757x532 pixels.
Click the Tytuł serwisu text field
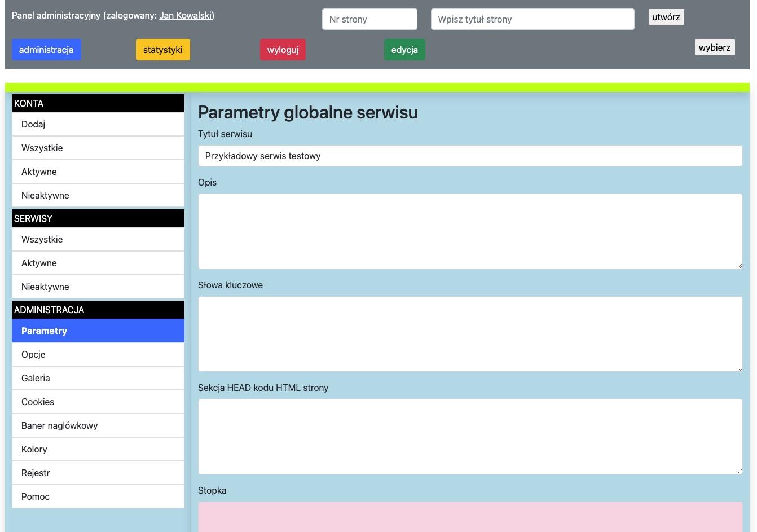click(470, 156)
